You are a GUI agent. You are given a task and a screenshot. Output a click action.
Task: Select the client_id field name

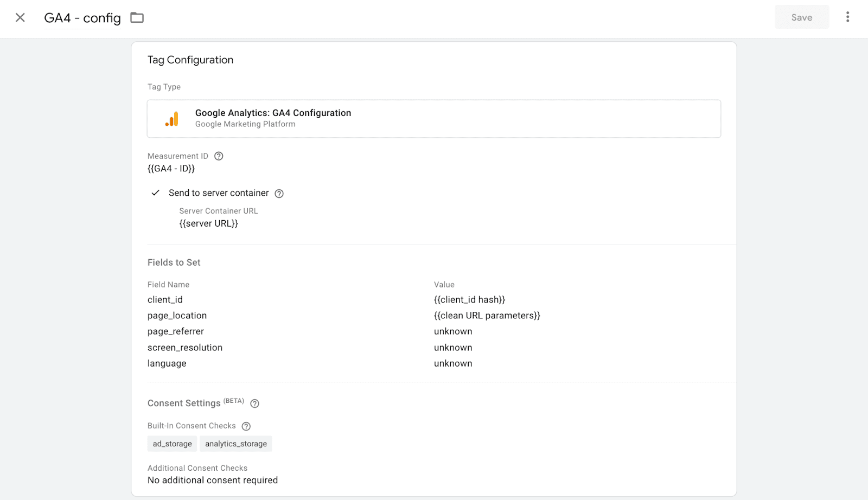point(165,300)
